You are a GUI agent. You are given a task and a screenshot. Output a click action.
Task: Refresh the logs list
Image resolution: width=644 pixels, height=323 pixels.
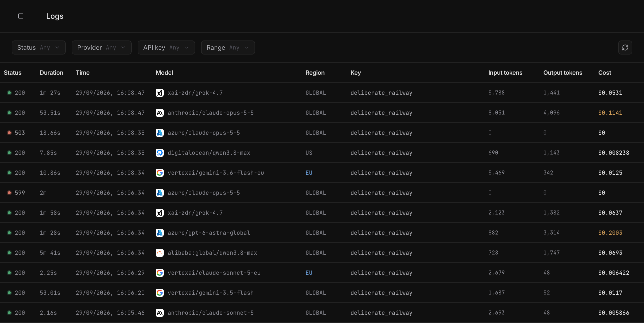pyautogui.click(x=625, y=47)
